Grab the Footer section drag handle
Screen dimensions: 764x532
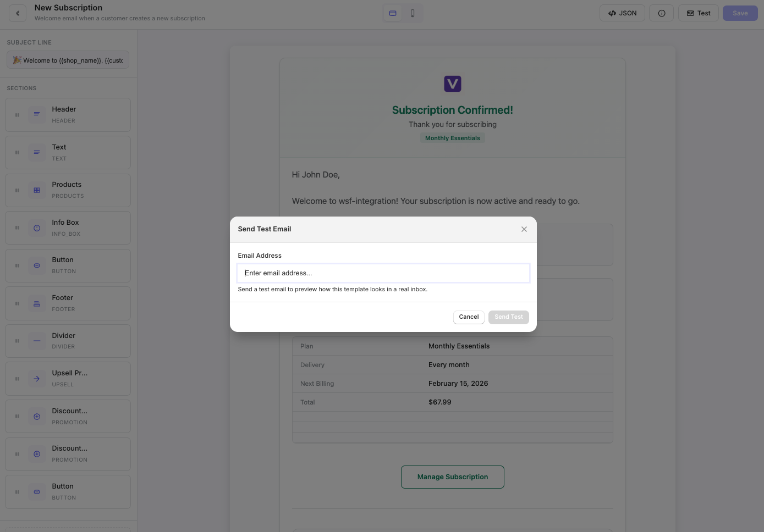tap(17, 303)
